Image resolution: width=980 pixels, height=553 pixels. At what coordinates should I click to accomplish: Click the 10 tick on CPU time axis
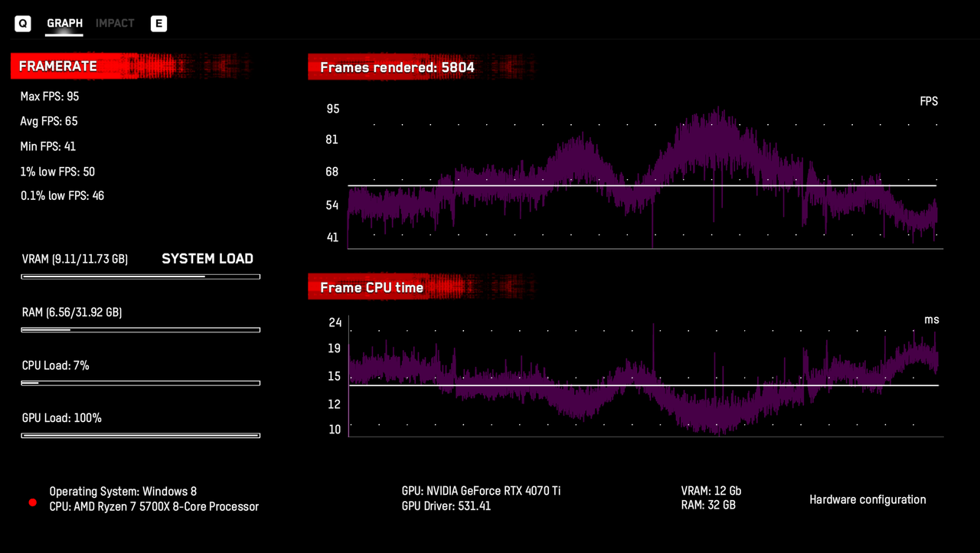point(335,429)
